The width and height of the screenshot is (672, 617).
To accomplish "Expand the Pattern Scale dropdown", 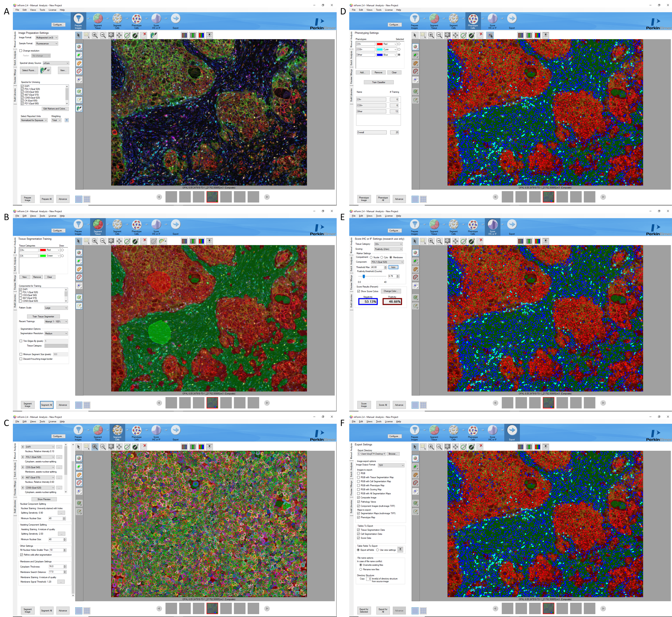I will pyautogui.click(x=56, y=308).
